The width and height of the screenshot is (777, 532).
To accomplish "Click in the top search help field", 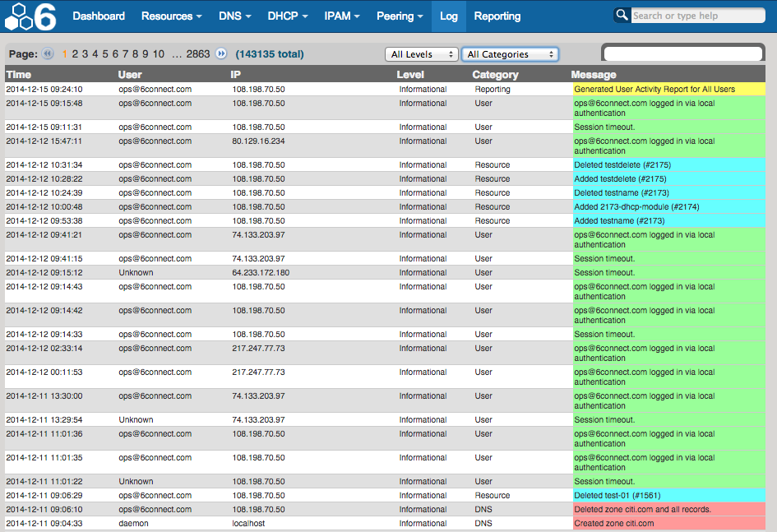I will coord(697,16).
